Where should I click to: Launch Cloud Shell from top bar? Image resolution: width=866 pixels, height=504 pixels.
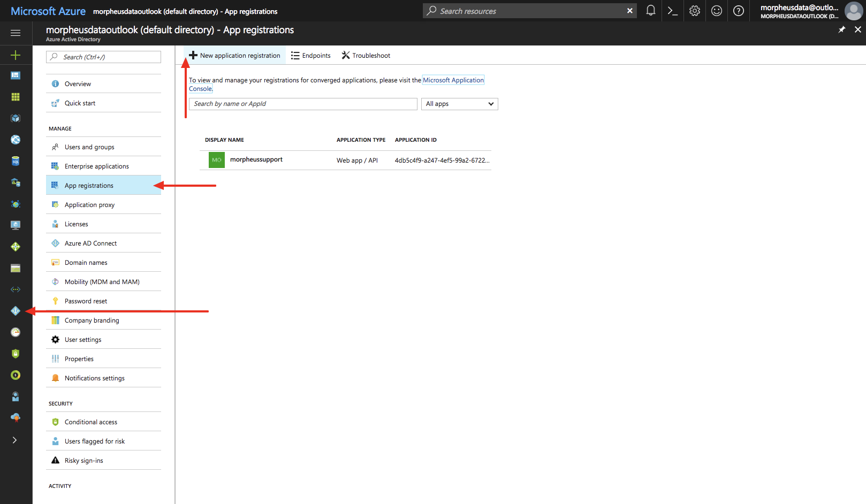pos(673,11)
